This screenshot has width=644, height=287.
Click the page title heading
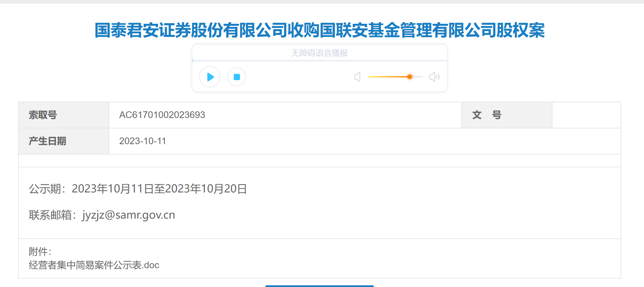coord(320,30)
